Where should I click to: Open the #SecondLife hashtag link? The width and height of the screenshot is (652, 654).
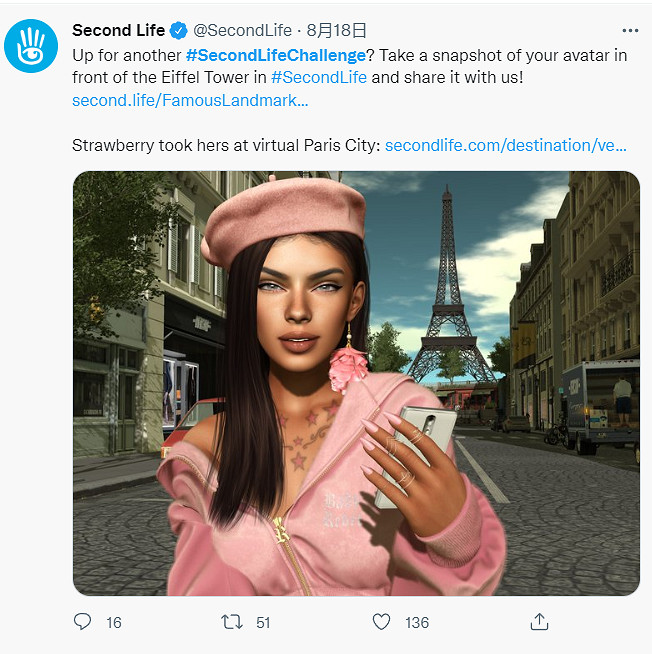coord(319,78)
